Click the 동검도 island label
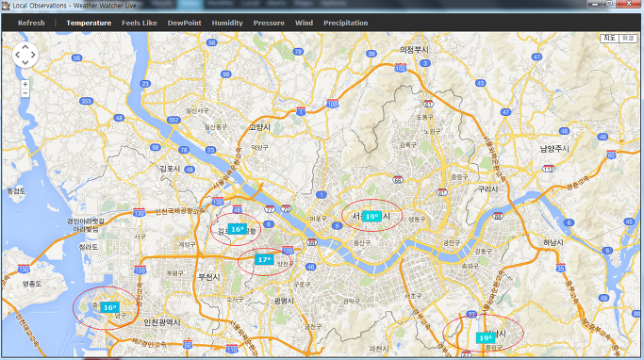The image size is (644, 360). [x=16, y=191]
